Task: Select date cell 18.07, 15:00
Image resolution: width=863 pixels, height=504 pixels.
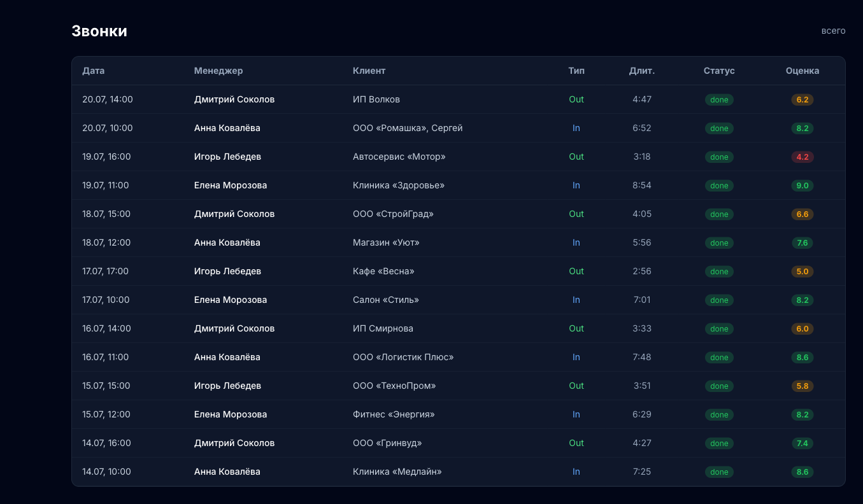Action: coord(106,214)
